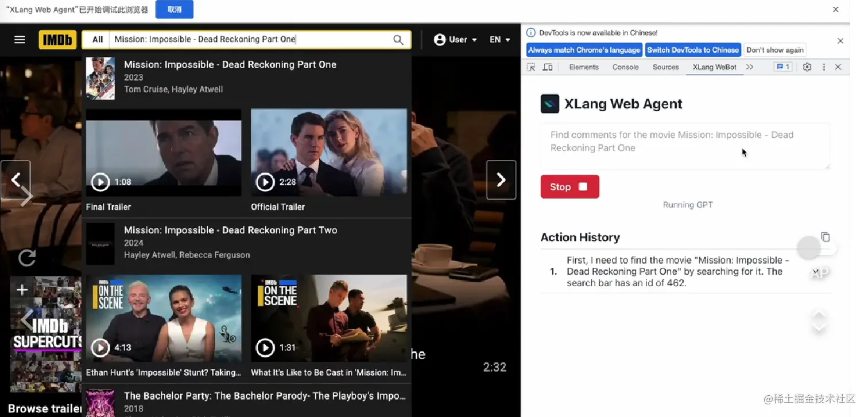
Task: Select The Bachelor Party parody result
Action: [x=247, y=402]
